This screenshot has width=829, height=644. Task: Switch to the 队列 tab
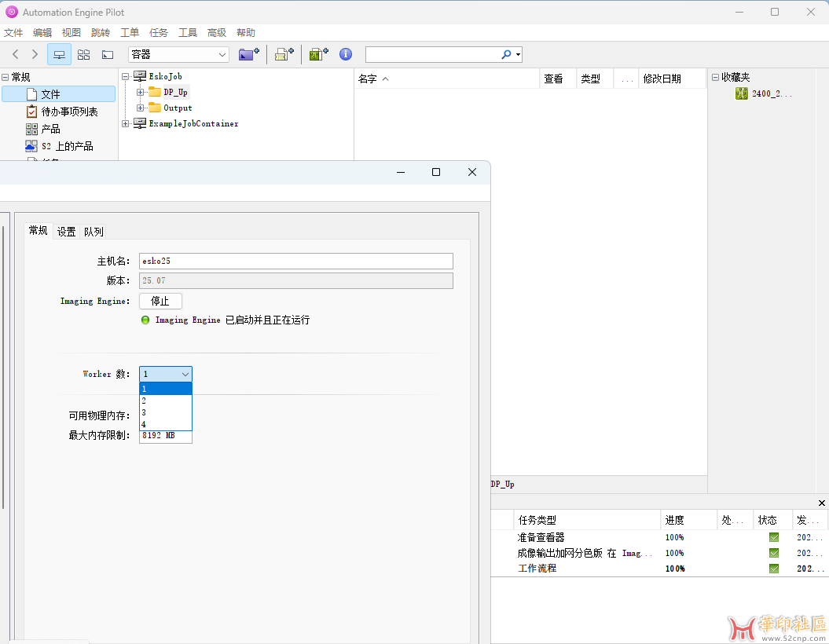[x=94, y=232]
